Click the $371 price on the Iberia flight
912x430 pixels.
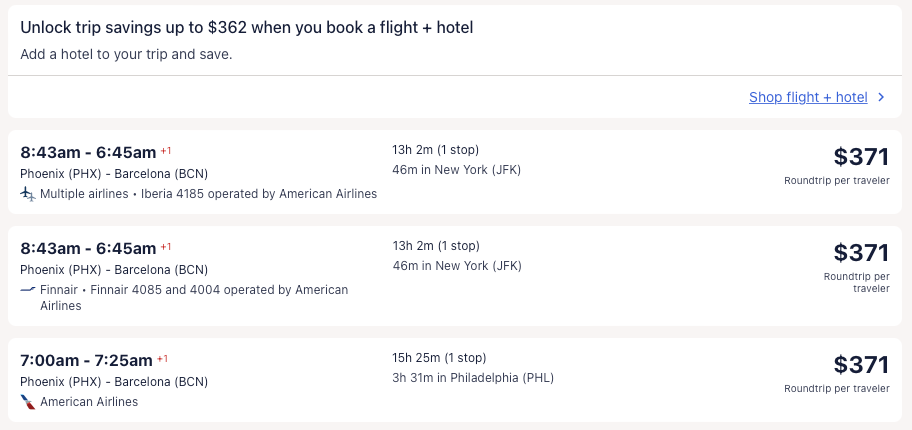click(861, 157)
